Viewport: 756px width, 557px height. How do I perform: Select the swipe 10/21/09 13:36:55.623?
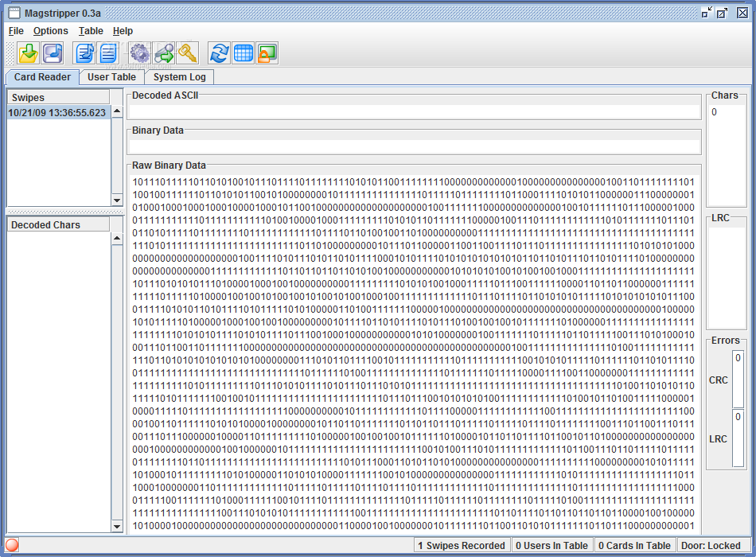point(59,113)
